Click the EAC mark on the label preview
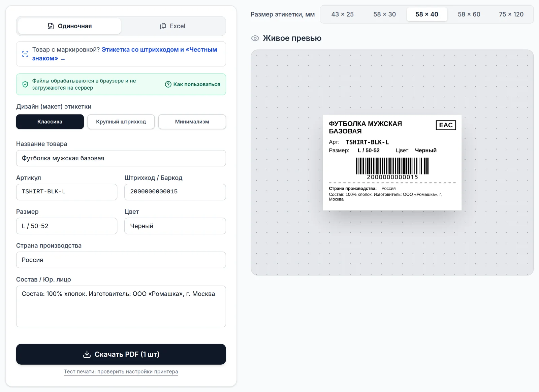539x392 pixels. point(446,125)
